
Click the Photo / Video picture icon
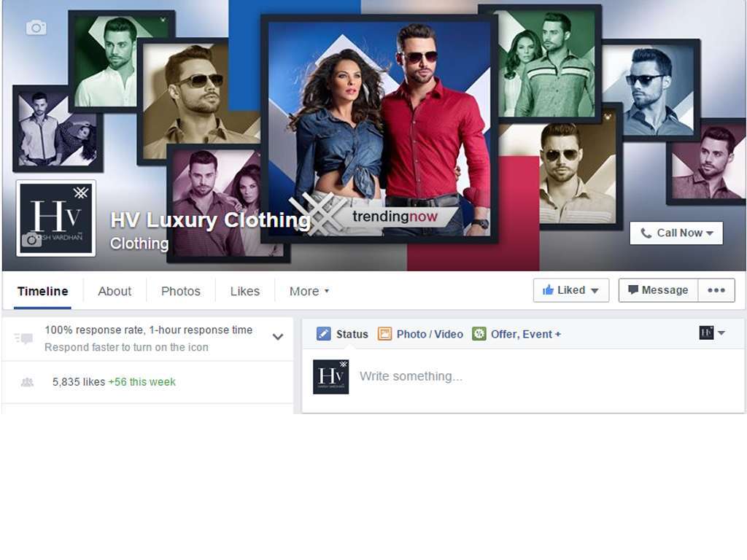point(384,334)
